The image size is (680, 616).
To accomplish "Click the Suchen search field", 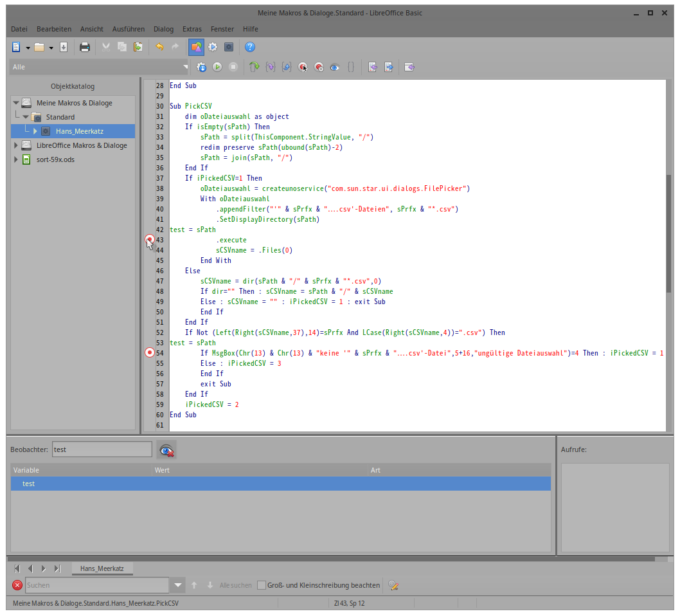I will [97, 586].
